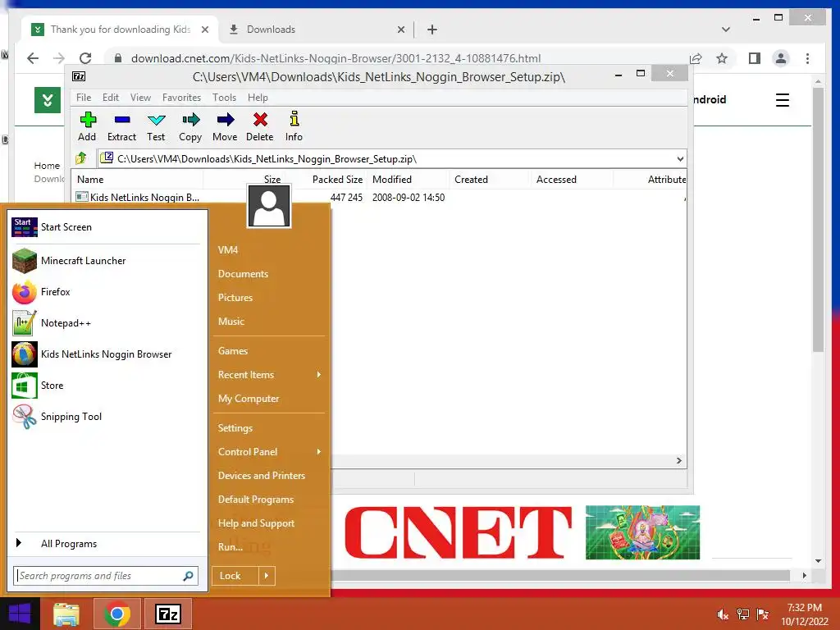This screenshot has height=630, width=840.
Task: Click the green download.com logo
Action: pyautogui.click(x=47, y=99)
